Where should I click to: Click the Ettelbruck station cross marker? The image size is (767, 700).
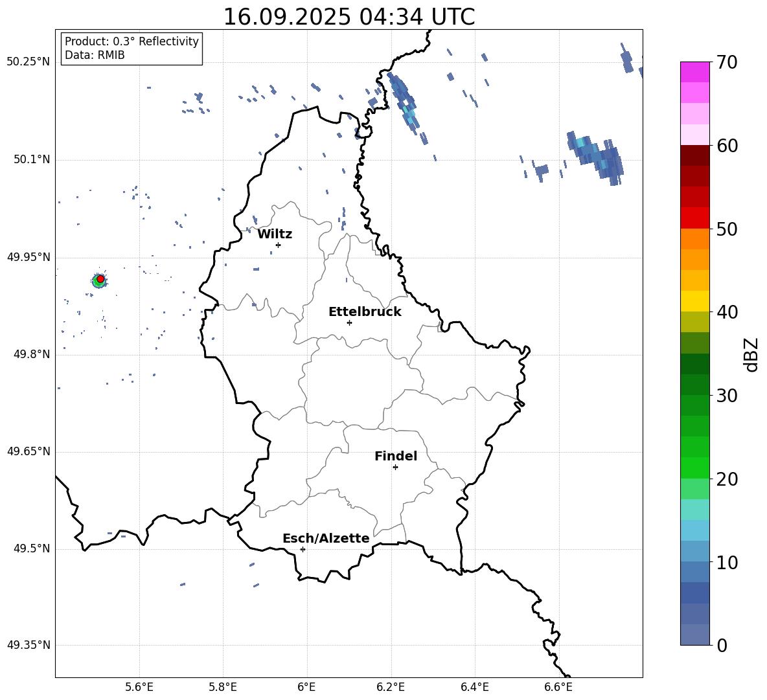point(349,322)
